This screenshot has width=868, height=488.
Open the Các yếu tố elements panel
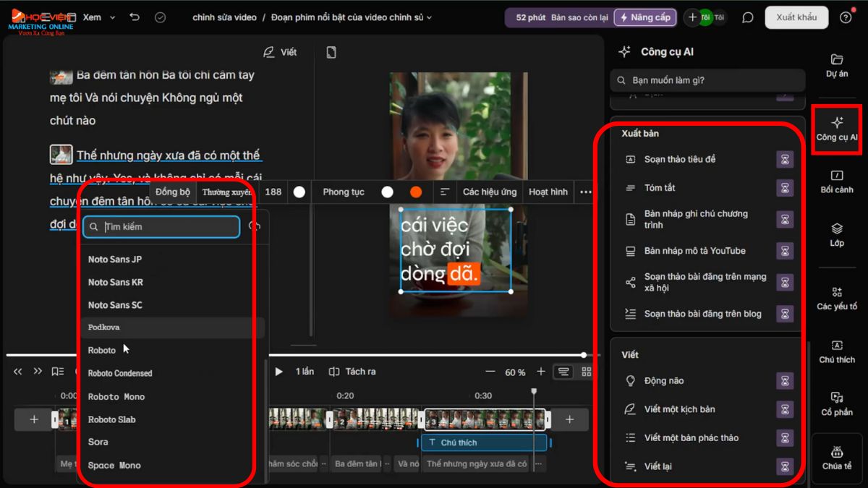(x=837, y=298)
